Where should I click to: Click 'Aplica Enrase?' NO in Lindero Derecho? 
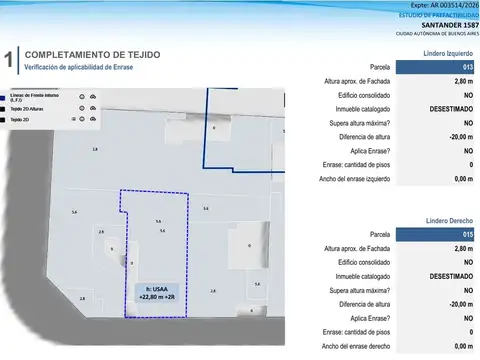pyautogui.click(x=468, y=318)
